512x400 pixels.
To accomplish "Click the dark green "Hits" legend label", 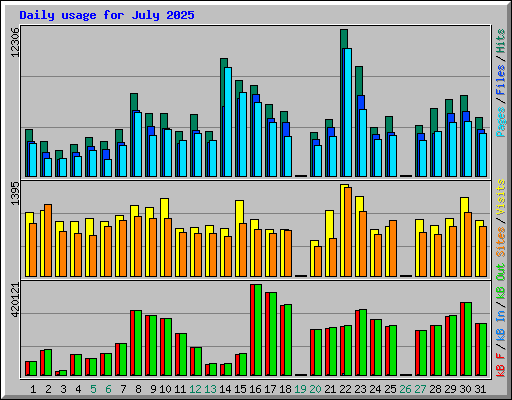I will click(x=501, y=41).
